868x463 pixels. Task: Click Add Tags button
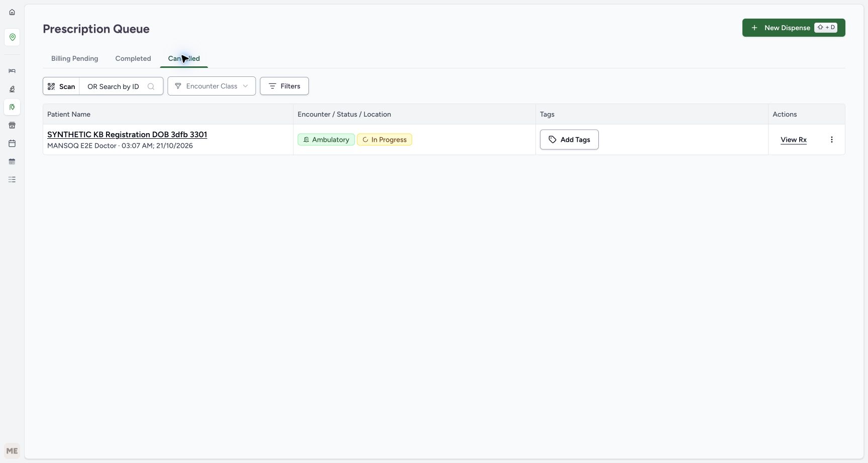tap(569, 140)
